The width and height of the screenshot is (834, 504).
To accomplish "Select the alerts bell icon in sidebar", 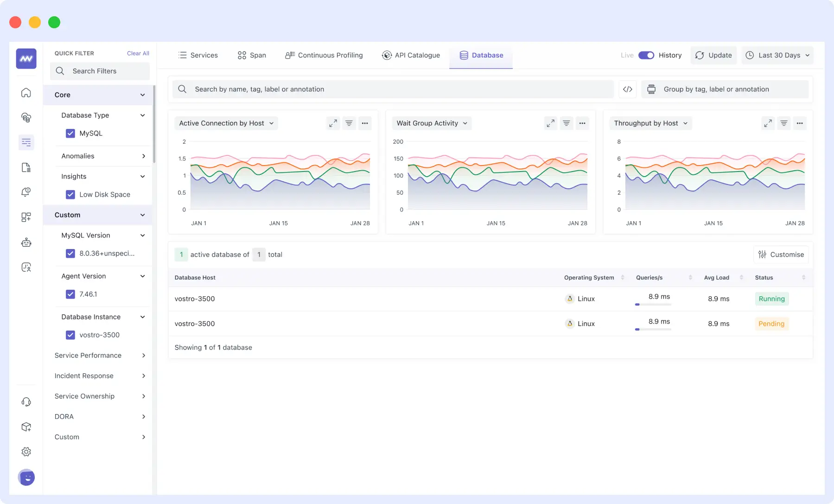I will [26, 192].
